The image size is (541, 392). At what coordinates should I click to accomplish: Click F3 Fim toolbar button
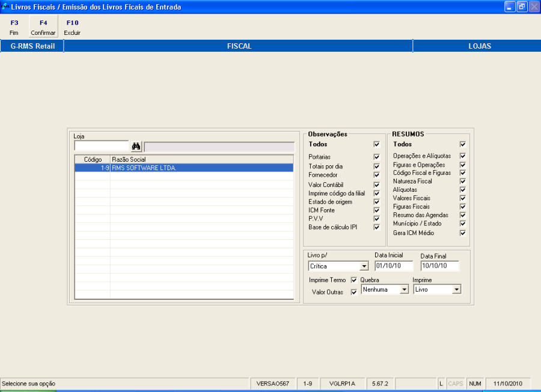(x=14, y=27)
